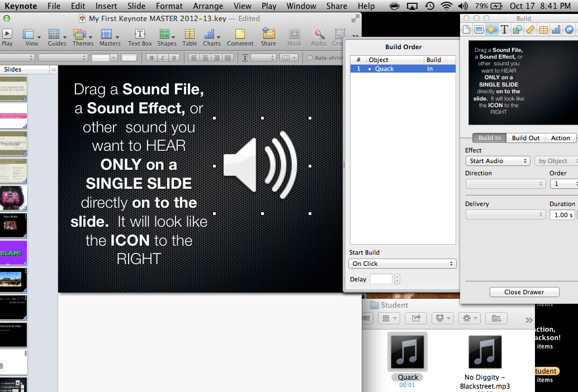
Task: Open the Chart inspector icon
Action: 556,29
